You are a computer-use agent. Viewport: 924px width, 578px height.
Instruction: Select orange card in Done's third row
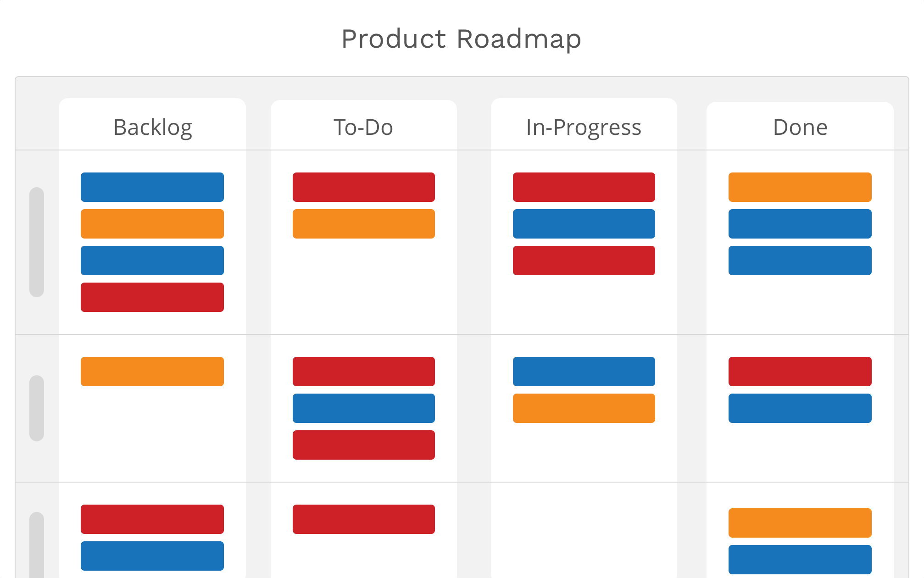(x=800, y=523)
